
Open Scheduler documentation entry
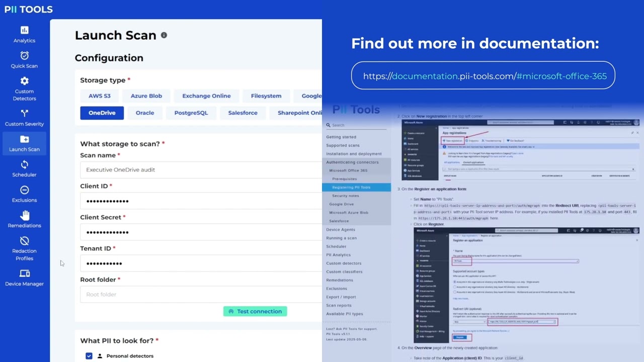point(336,247)
